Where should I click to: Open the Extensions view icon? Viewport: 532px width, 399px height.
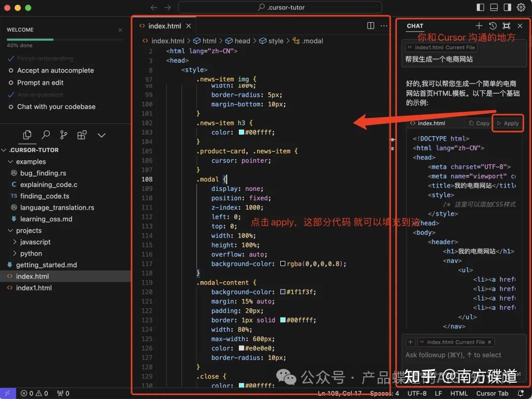click(82, 135)
